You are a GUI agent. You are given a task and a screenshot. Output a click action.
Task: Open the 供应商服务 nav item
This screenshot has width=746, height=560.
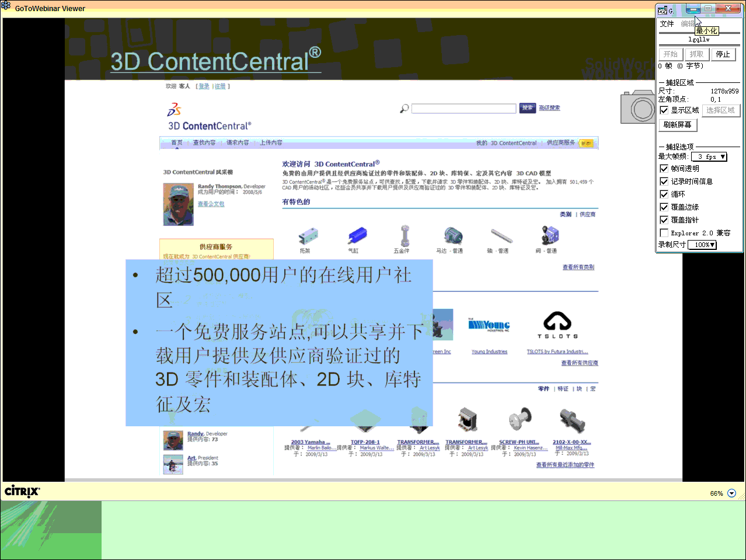point(561,142)
